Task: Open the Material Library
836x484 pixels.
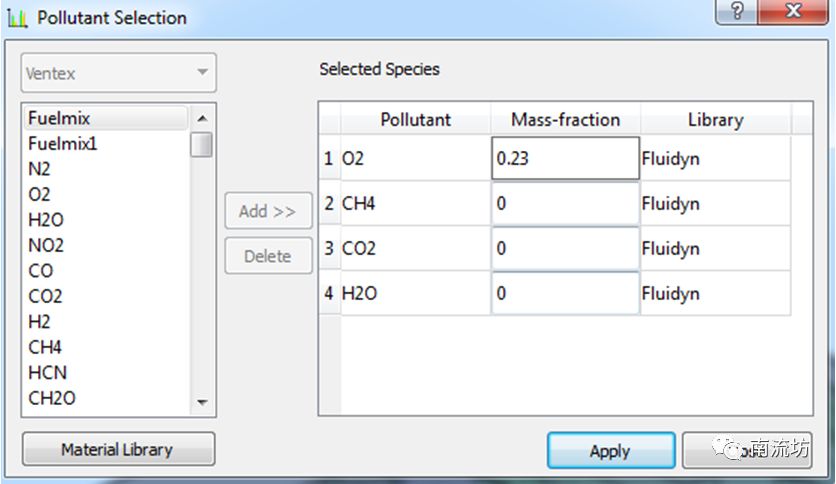Action: click(x=118, y=450)
